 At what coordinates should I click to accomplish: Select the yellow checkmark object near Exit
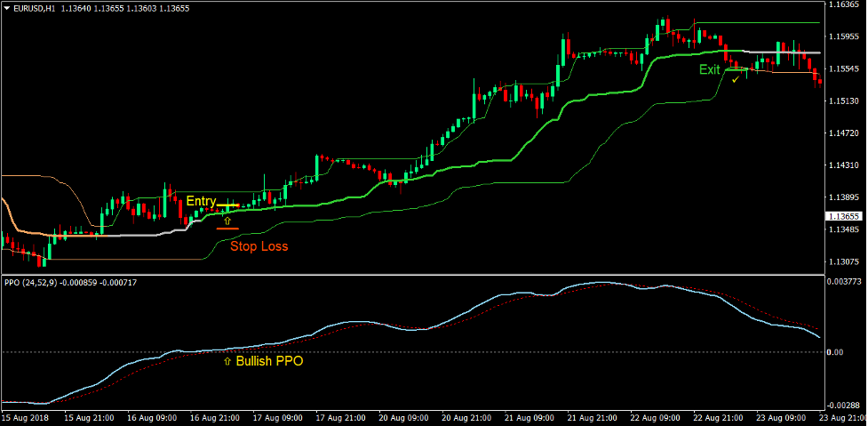click(735, 80)
